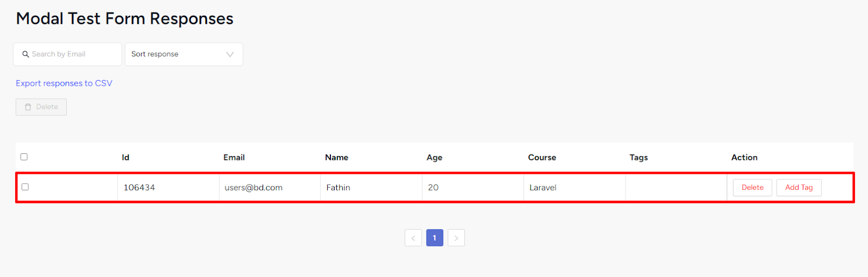Click the Email column header
Screen dimensions: 868x277
coord(234,157)
